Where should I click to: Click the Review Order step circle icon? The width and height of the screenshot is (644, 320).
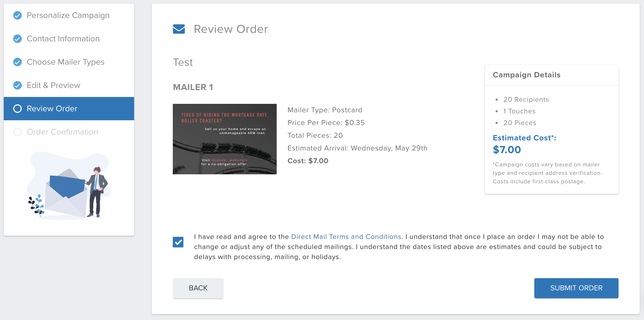tap(17, 109)
